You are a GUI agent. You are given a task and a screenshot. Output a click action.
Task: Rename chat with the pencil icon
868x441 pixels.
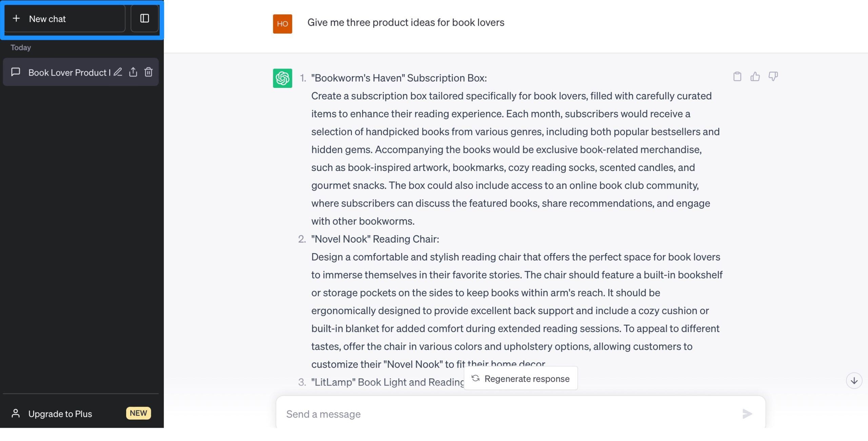[x=118, y=72]
